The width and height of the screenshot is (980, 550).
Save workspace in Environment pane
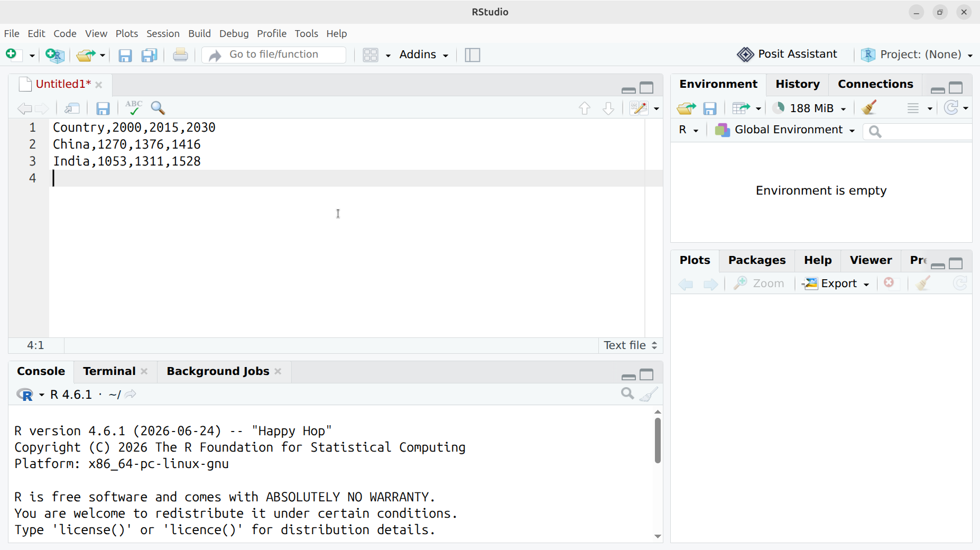(710, 108)
